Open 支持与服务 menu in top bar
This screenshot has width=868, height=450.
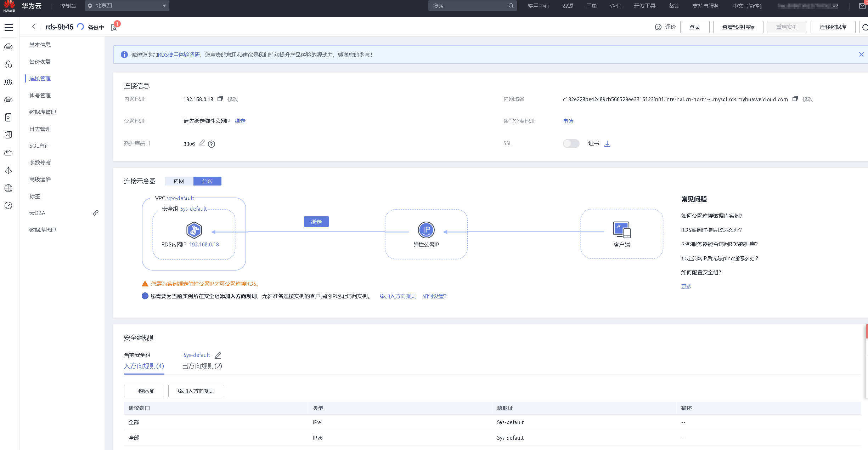705,6
